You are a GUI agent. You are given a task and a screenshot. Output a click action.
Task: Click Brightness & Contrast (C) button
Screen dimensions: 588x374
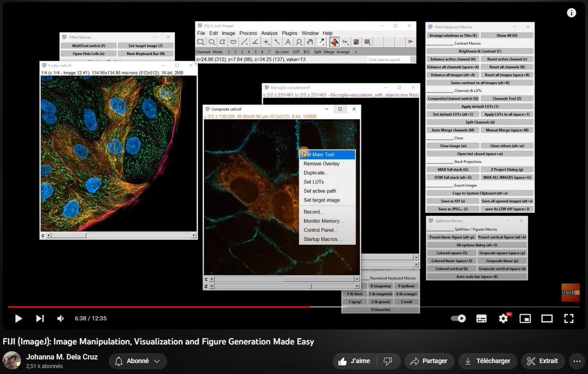(480, 51)
